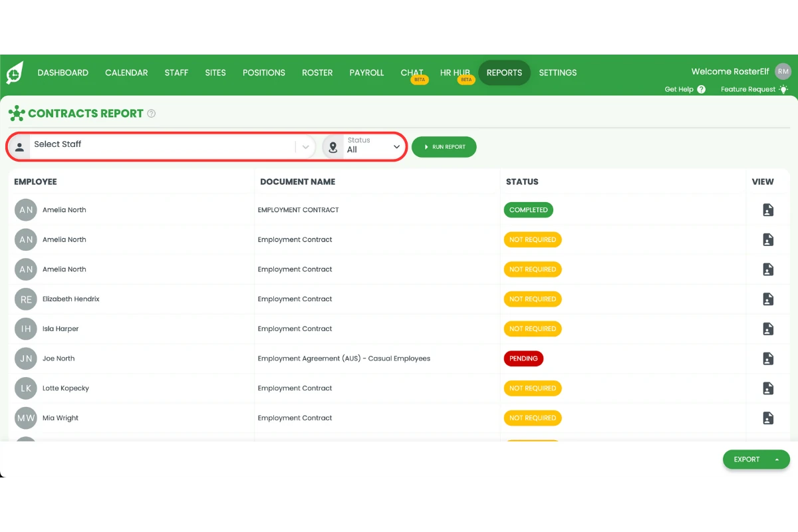798x532 pixels.
Task: Click the STATUS column header
Action: [522, 182]
